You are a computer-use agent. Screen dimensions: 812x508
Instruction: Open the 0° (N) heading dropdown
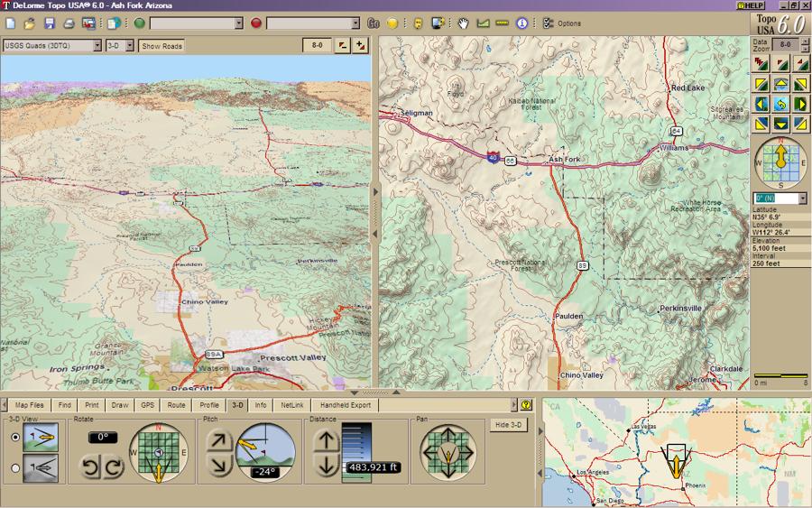point(780,199)
